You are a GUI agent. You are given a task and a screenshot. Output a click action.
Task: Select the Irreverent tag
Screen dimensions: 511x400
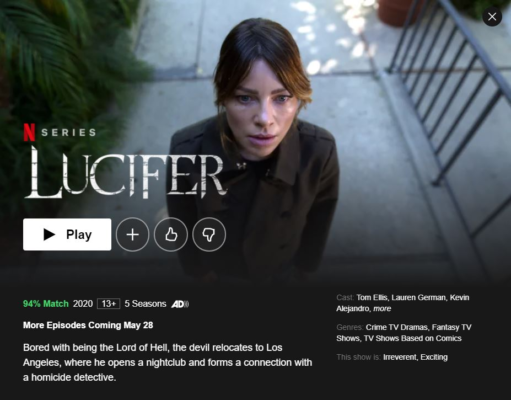(400, 357)
